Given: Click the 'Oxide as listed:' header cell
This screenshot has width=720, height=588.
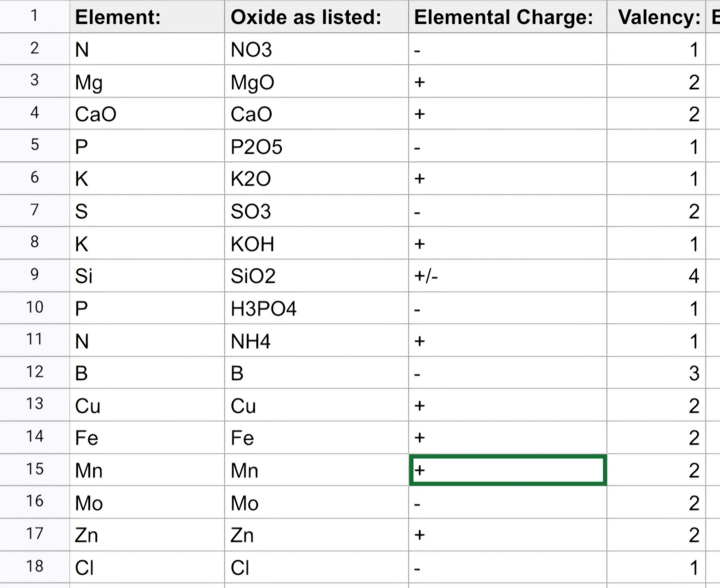Looking at the screenshot, I should click(x=316, y=17).
